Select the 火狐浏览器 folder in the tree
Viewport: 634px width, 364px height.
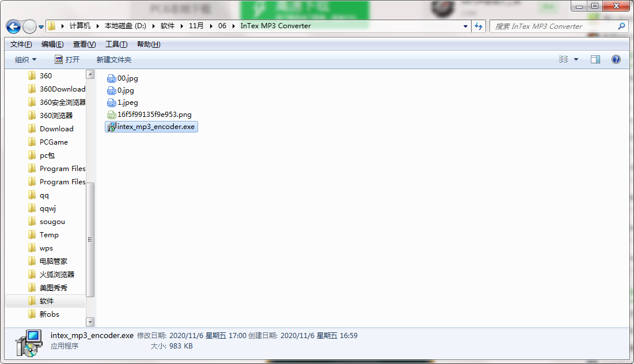coord(51,275)
